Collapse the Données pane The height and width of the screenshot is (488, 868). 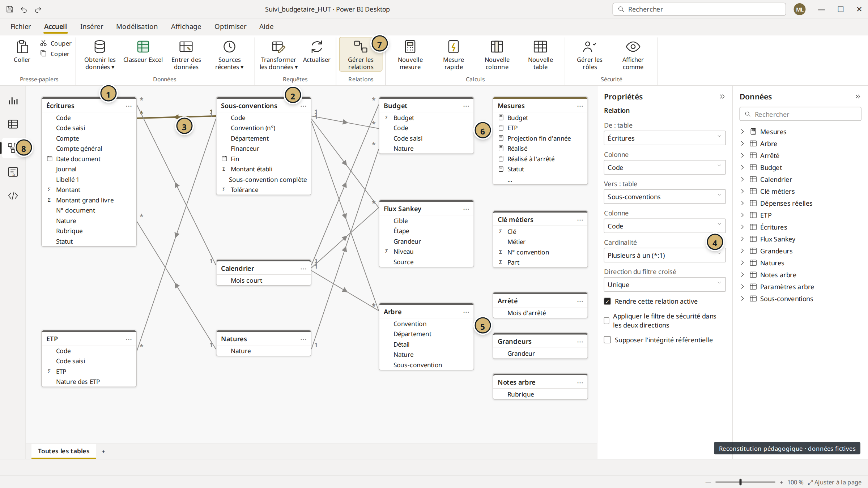pyautogui.click(x=858, y=97)
